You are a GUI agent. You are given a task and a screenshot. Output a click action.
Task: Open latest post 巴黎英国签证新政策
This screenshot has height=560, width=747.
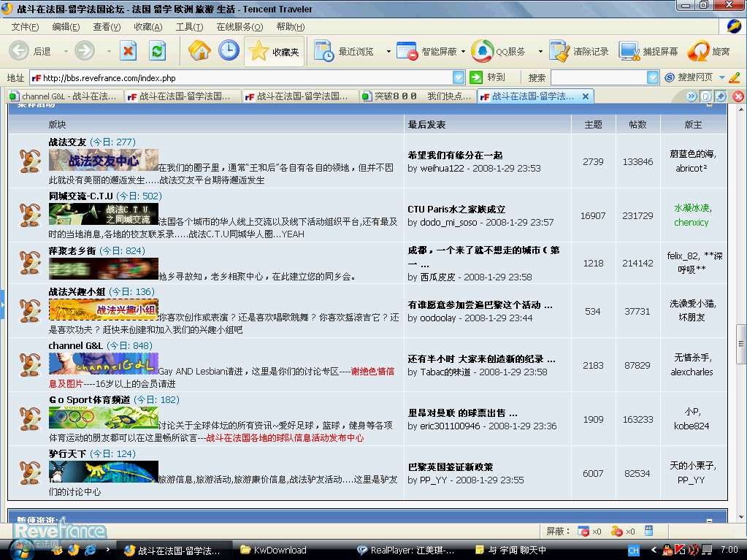pyautogui.click(x=451, y=467)
